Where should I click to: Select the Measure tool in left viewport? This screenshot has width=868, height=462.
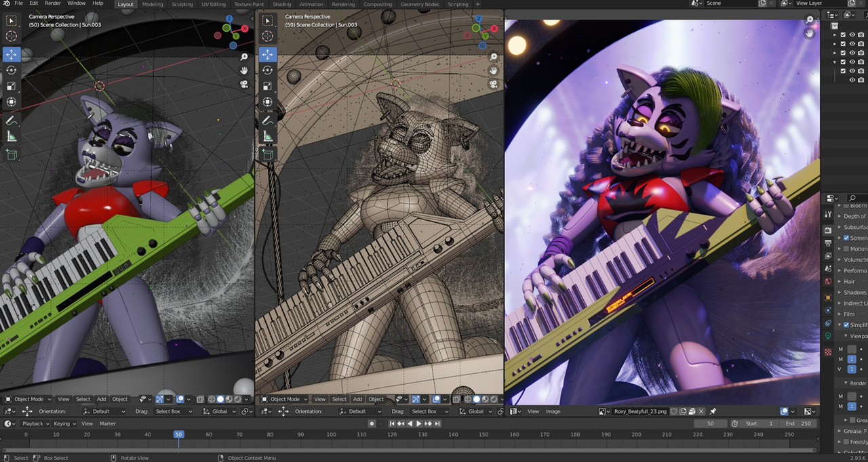click(12, 136)
